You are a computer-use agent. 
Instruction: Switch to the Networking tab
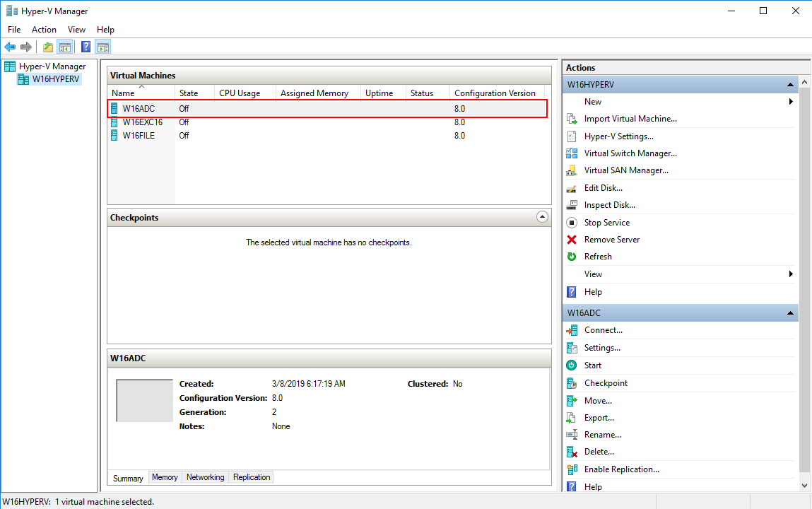205,478
